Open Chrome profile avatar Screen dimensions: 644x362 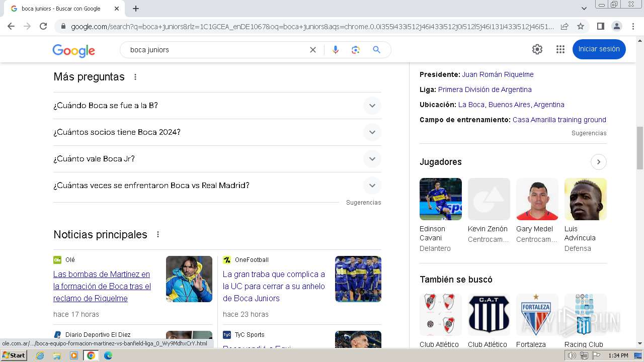(616, 26)
